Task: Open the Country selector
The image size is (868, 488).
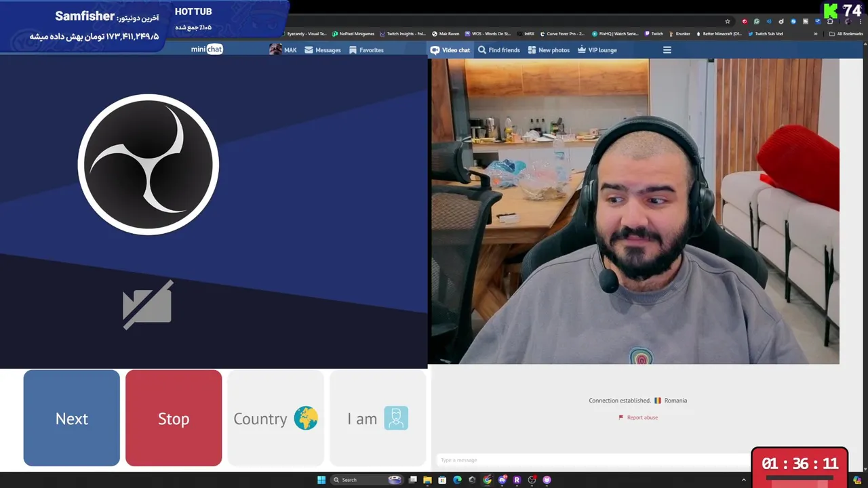Action: tap(275, 418)
